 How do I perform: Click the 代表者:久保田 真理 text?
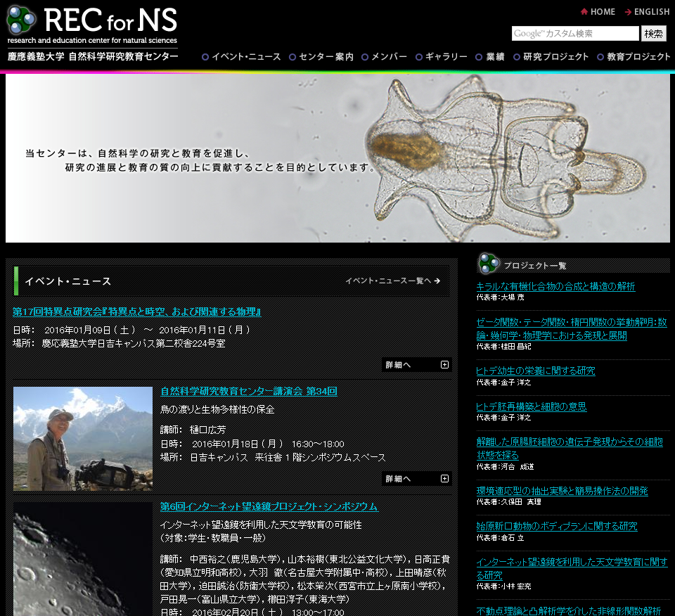[x=509, y=502]
